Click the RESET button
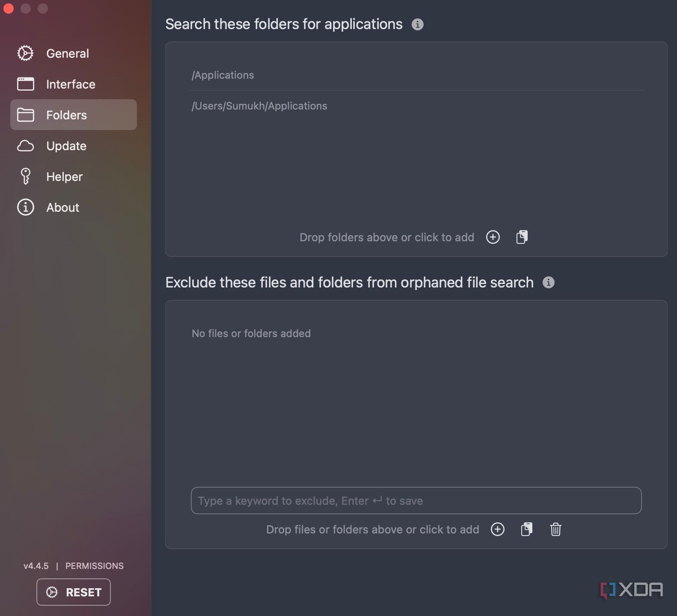This screenshot has height=616, width=677. pos(74,592)
